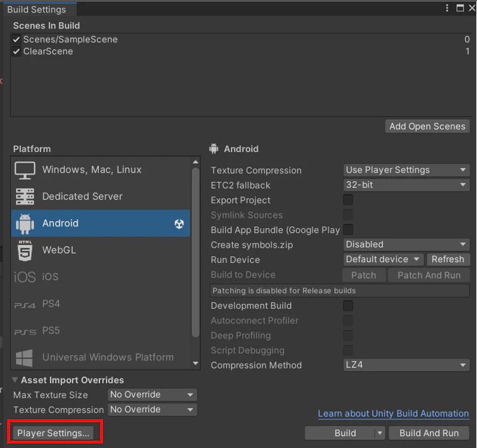This screenshot has width=477, height=448.
Task: Open the Texture Compression 'Use Player Settings' dropdown
Action: [x=406, y=170]
